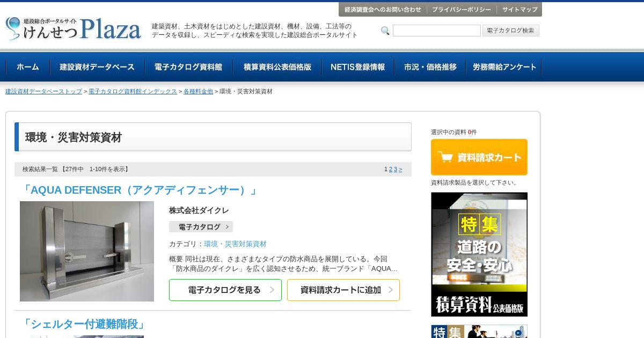Click 資料請求カートに追加 button
The height and width of the screenshot is (338, 644).
(x=343, y=290)
